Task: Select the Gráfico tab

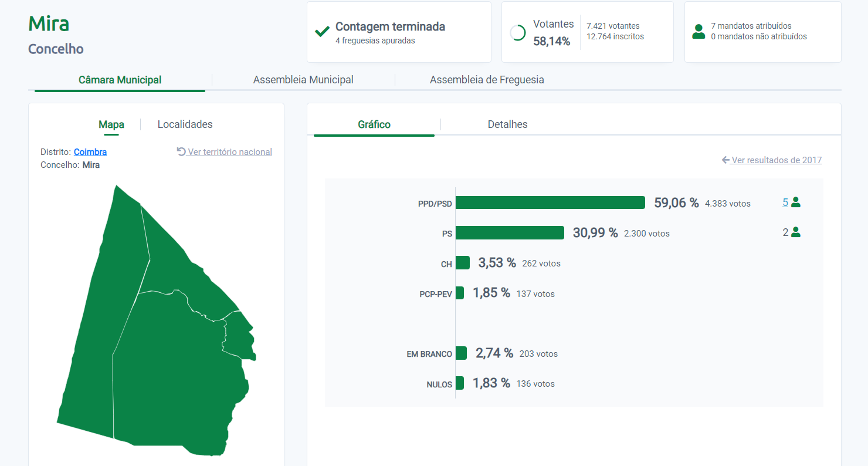Action: 374,124
